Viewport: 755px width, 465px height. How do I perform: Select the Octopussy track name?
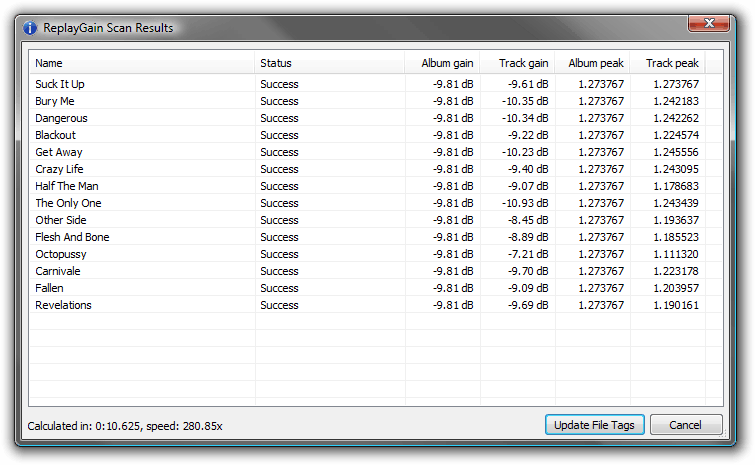pyautogui.click(x=61, y=254)
